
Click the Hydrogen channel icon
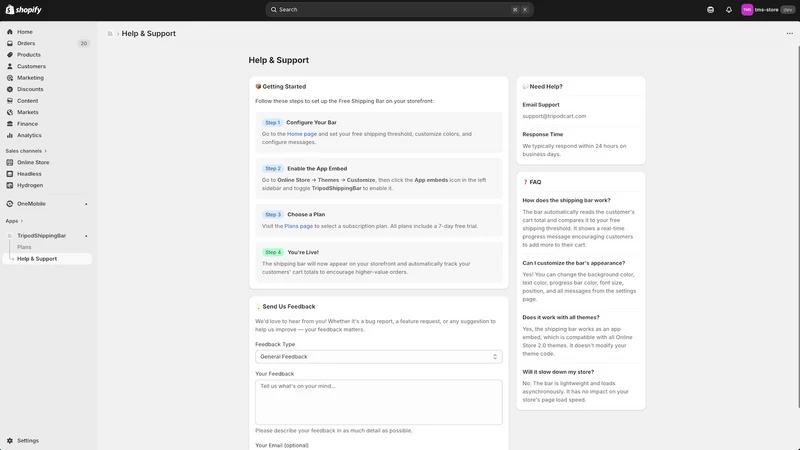tap(10, 185)
